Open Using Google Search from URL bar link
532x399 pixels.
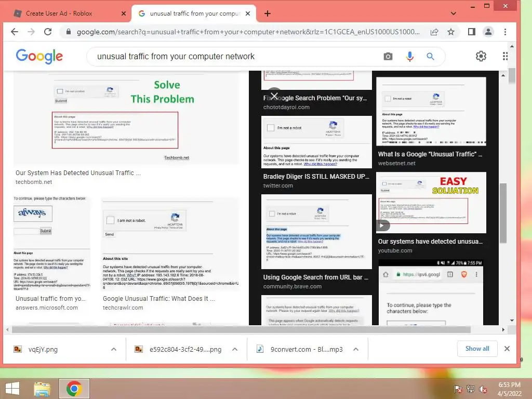point(315,277)
